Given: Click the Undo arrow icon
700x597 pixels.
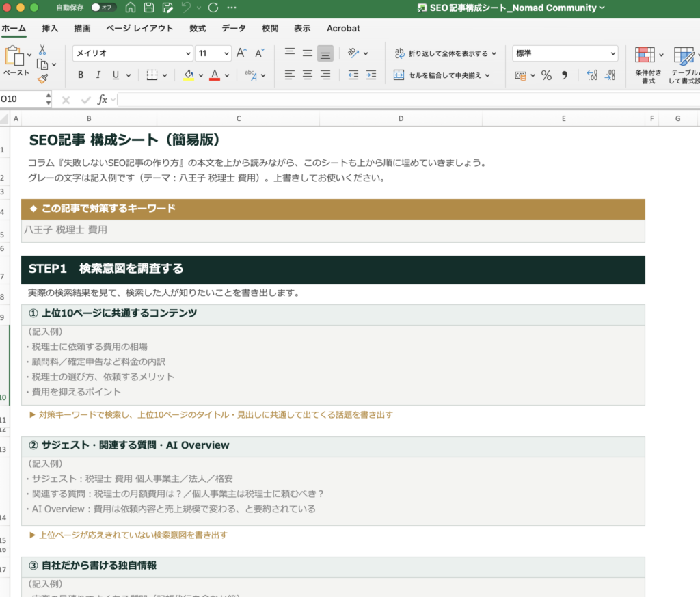Looking at the screenshot, I should (x=186, y=7).
